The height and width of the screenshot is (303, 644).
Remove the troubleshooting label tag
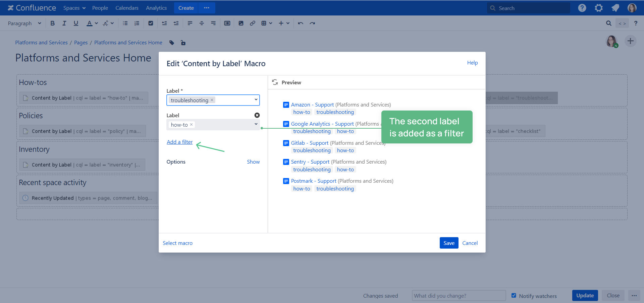212,100
